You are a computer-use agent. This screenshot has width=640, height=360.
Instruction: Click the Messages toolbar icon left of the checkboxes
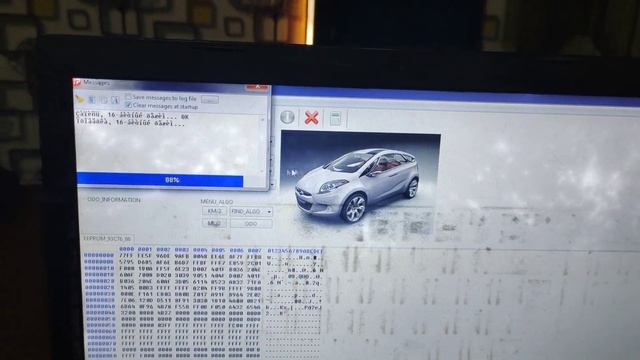click(x=116, y=100)
